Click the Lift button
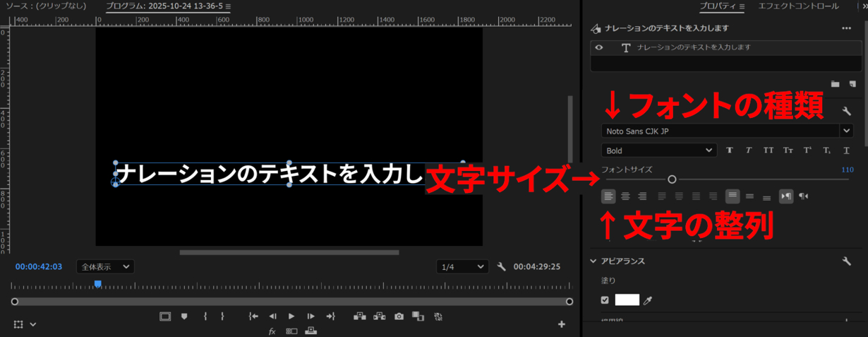 click(x=360, y=317)
